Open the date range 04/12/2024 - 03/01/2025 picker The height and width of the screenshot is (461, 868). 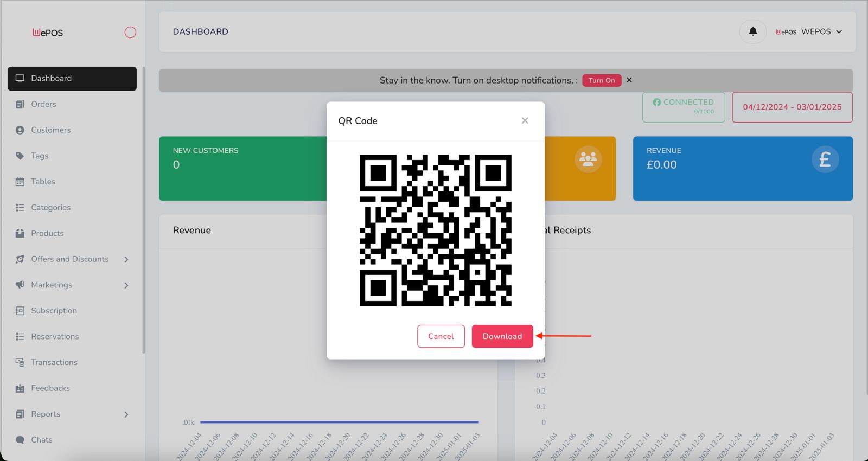pos(792,107)
